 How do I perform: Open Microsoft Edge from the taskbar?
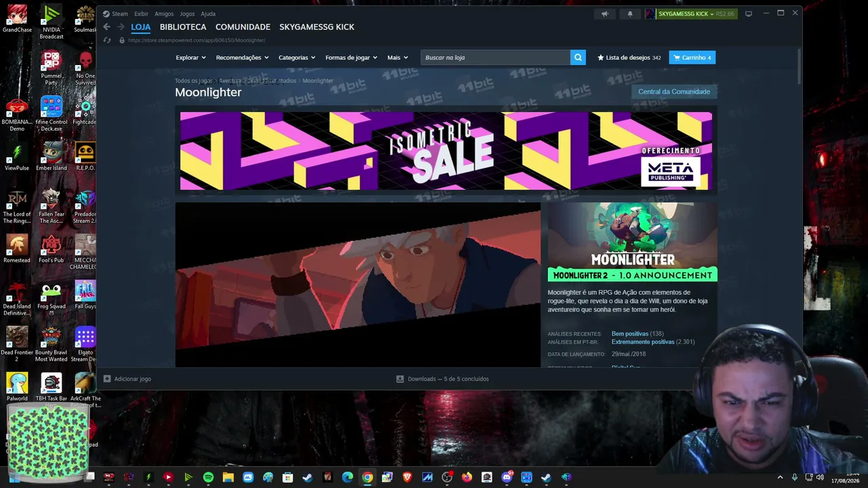tap(347, 477)
